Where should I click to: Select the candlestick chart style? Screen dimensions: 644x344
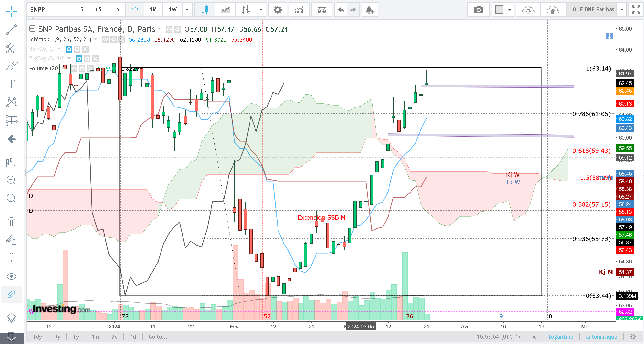pos(205,10)
